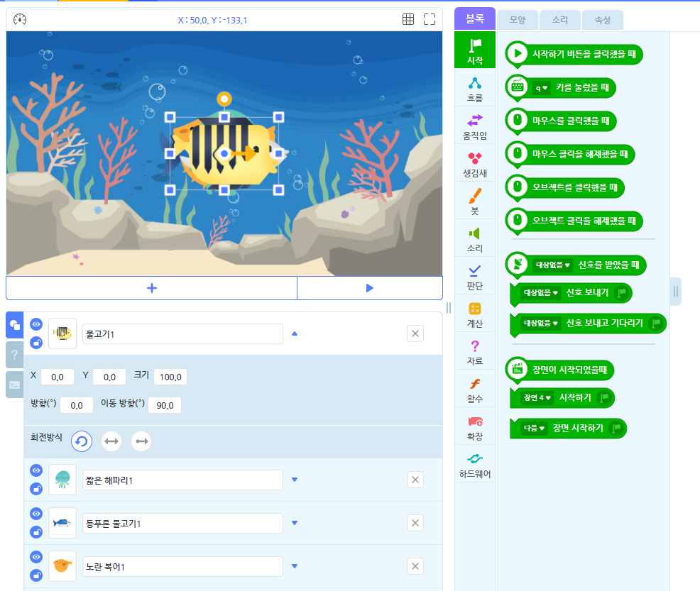Collapse 물고기1 properties with up arrow
Image resolution: width=700 pixels, height=591 pixels.
[295, 333]
